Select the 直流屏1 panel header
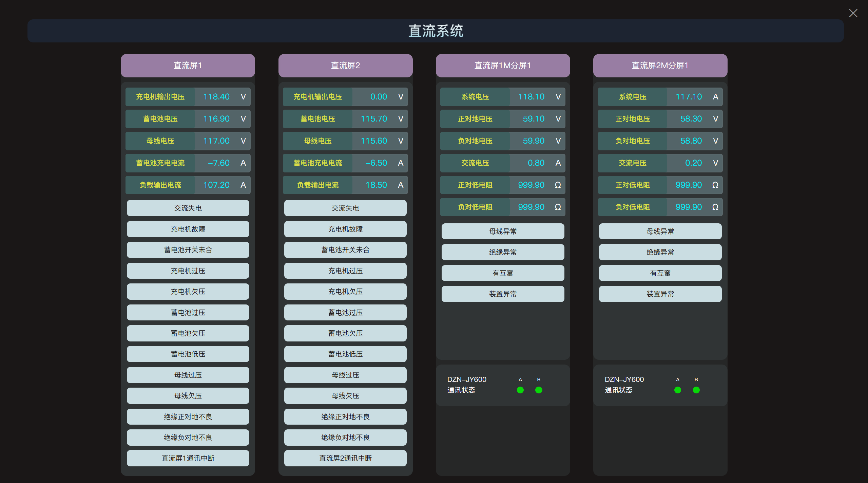The image size is (868, 483). [x=188, y=66]
